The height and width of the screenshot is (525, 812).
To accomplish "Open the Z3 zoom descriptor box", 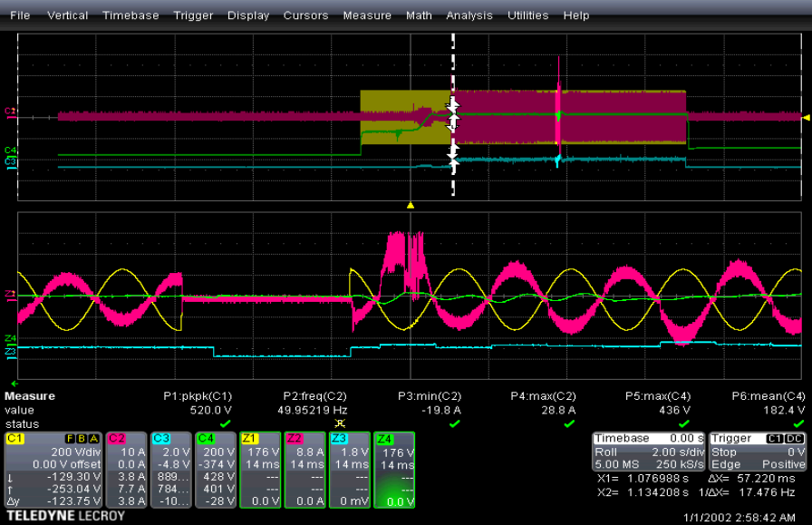I will [x=350, y=470].
